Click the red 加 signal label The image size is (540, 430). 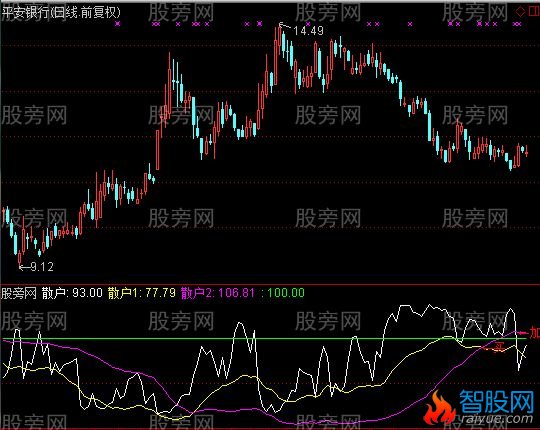534,333
